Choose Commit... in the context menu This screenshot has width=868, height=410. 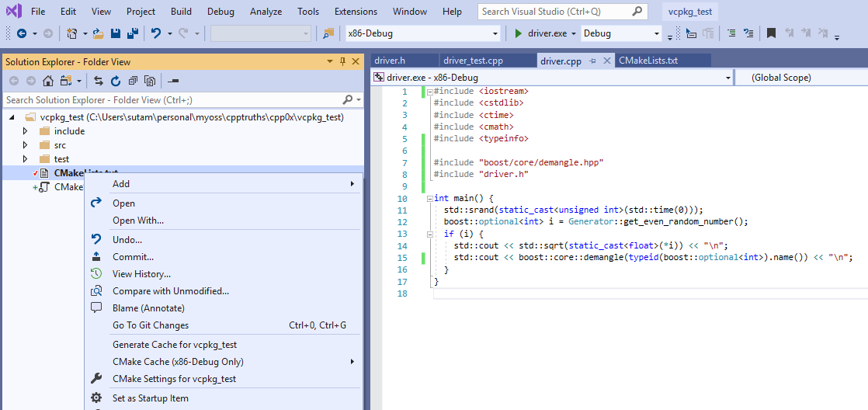[x=223, y=257]
